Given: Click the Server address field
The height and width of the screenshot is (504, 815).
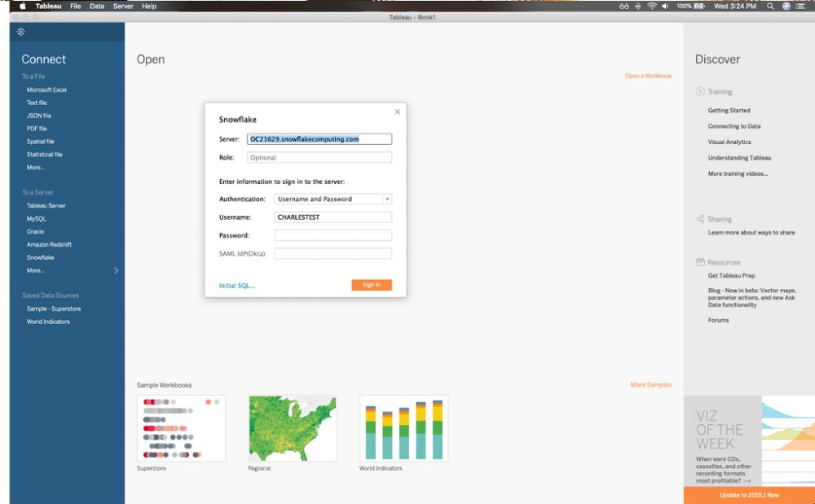Looking at the screenshot, I should click(319, 139).
